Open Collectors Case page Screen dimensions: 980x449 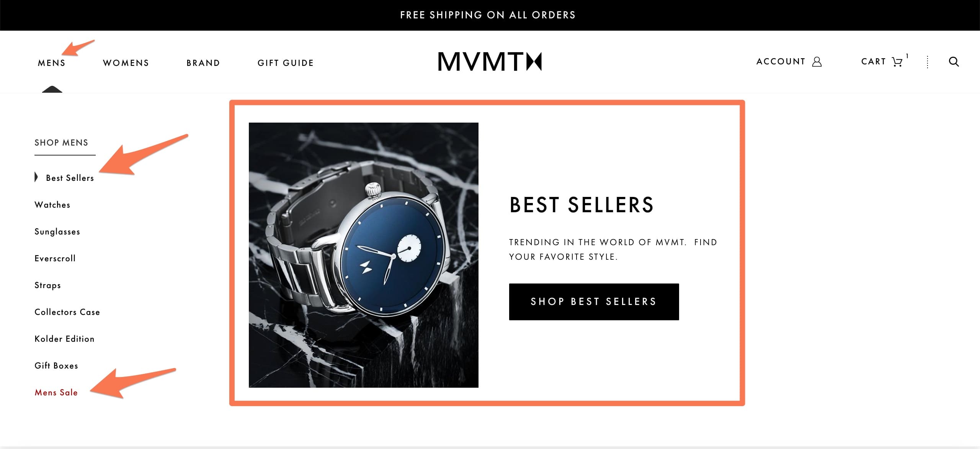pyautogui.click(x=67, y=312)
